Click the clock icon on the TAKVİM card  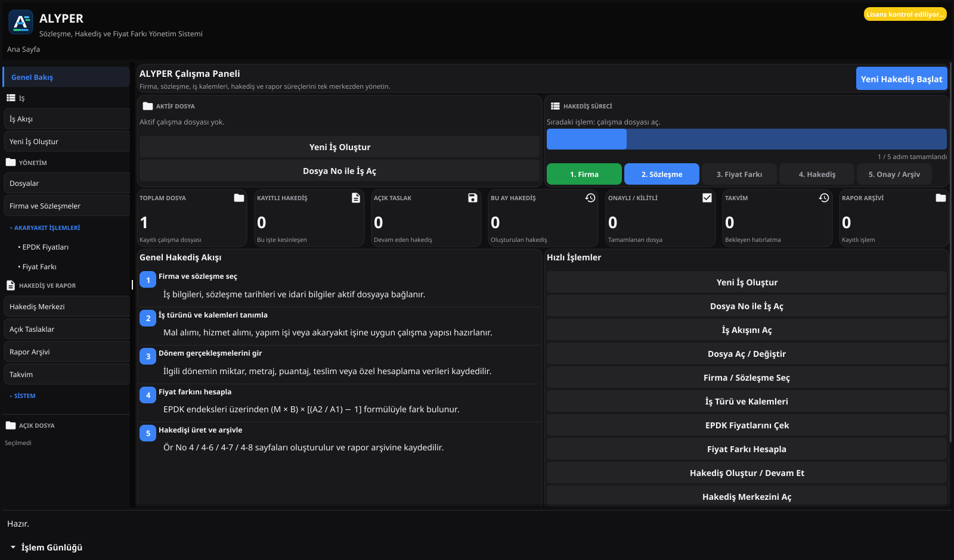(824, 198)
